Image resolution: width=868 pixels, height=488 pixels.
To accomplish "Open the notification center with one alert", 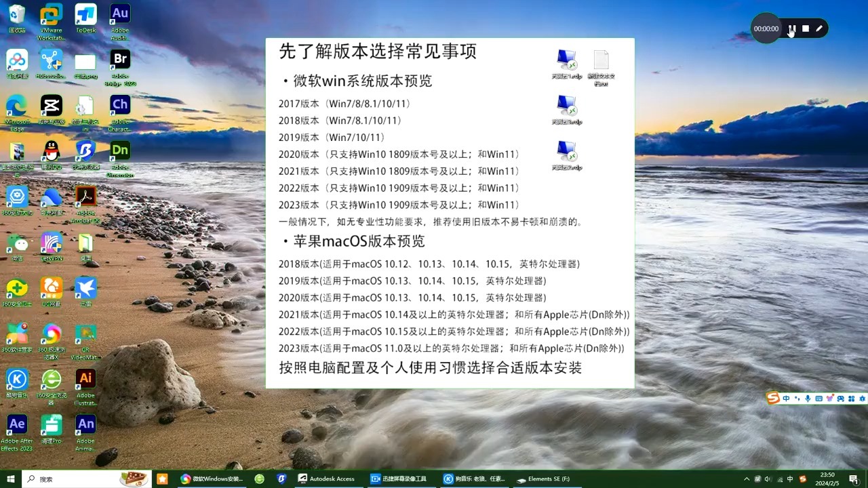I will point(855,479).
